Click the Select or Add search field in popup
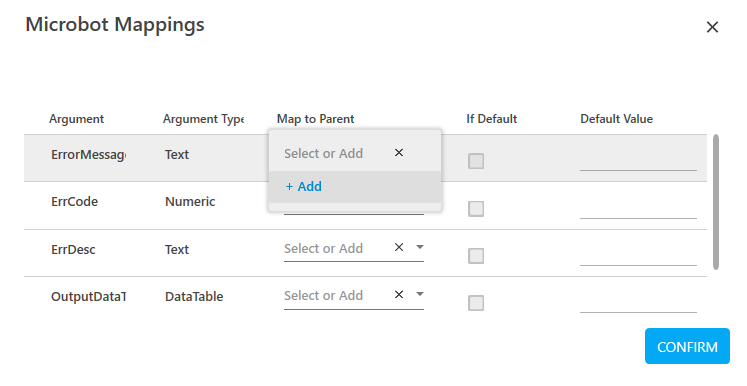747x386 pixels. pyautogui.click(x=336, y=153)
